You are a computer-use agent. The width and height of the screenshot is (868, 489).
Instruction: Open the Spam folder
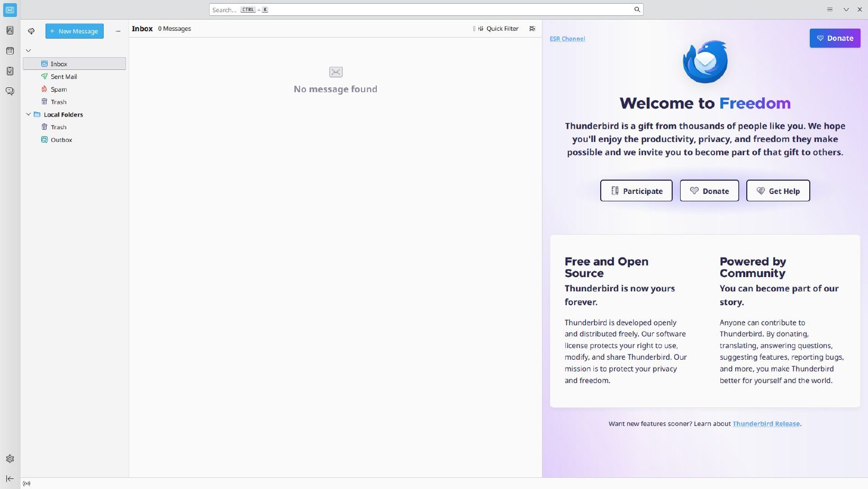point(74,89)
